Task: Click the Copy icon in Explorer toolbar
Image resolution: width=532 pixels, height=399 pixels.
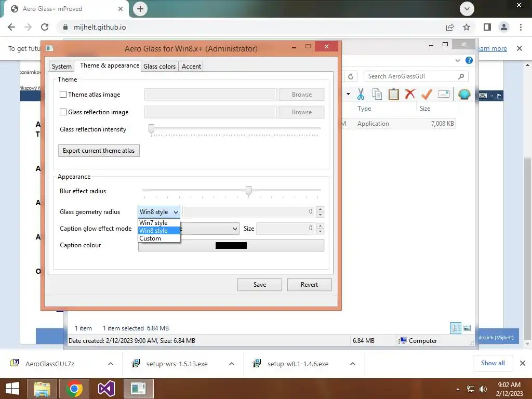Action: pyautogui.click(x=377, y=94)
